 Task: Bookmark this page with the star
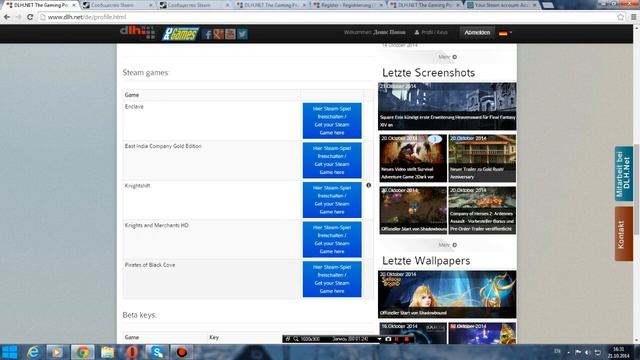pyautogui.click(x=621, y=17)
